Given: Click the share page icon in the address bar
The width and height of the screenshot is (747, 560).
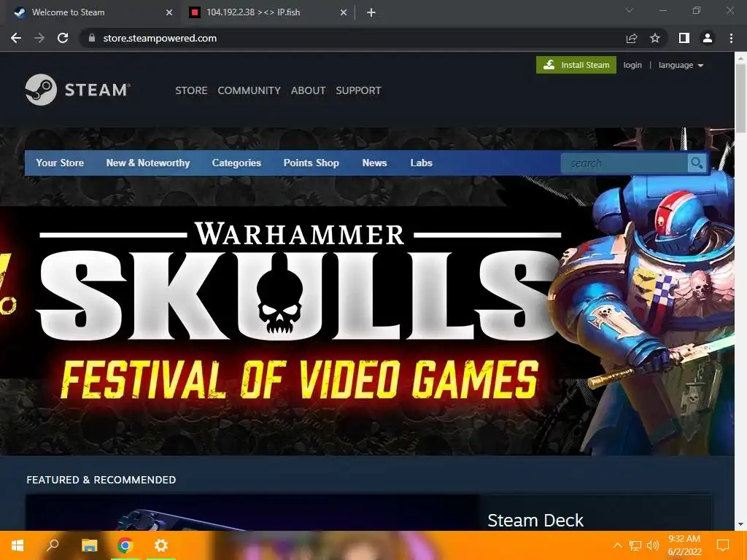Looking at the screenshot, I should (632, 38).
